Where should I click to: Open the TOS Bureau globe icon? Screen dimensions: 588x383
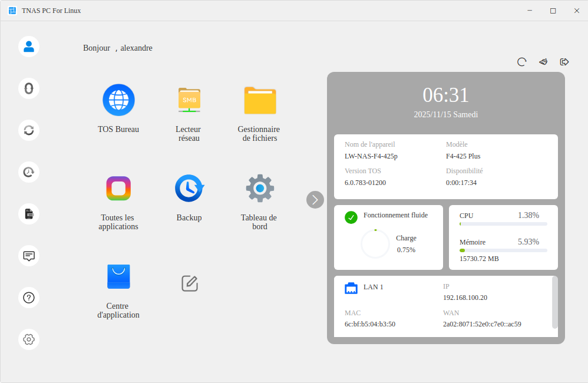(118, 100)
